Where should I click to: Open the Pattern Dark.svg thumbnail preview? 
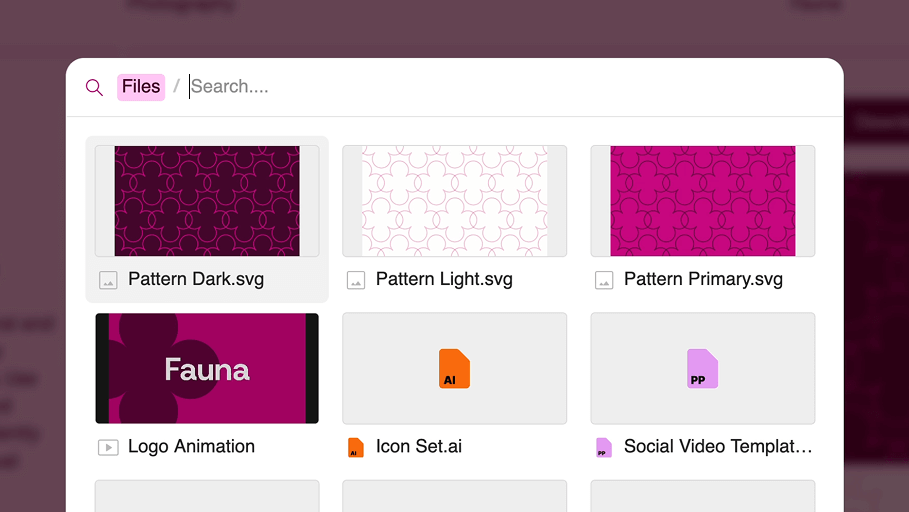tap(207, 201)
